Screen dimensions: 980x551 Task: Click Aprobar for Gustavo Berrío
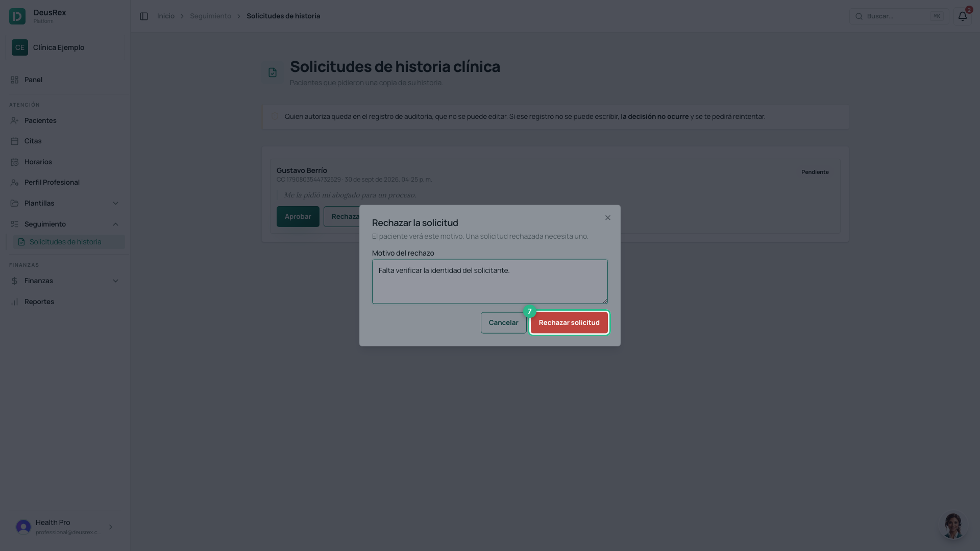(298, 217)
